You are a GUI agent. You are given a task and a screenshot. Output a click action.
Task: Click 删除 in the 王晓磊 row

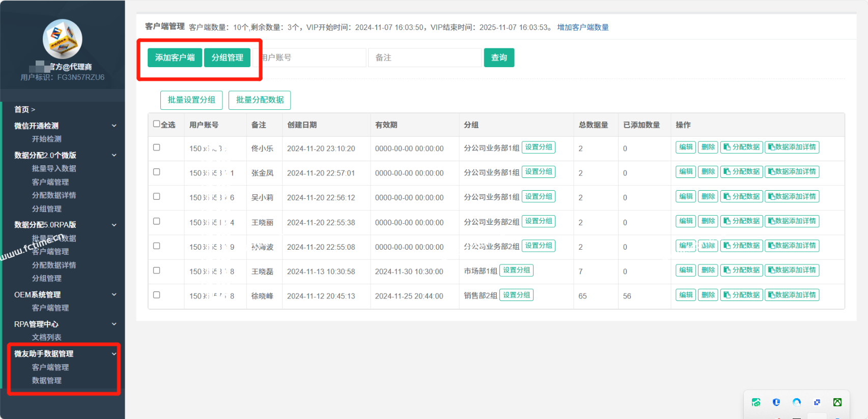click(x=708, y=270)
